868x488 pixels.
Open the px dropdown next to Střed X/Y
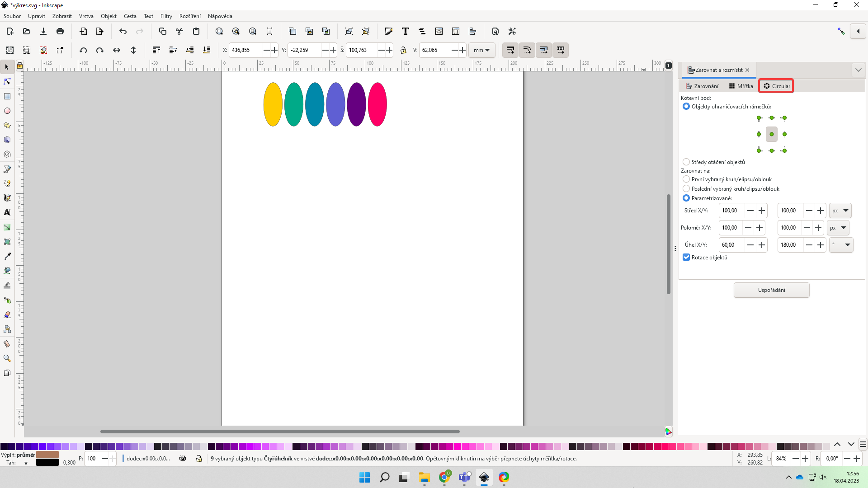(840, 211)
